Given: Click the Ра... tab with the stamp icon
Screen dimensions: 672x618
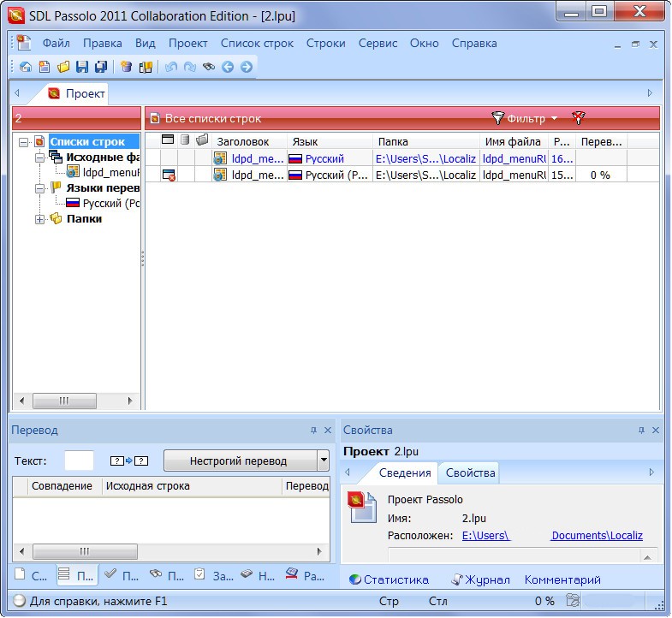Looking at the screenshot, I should 305,575.
